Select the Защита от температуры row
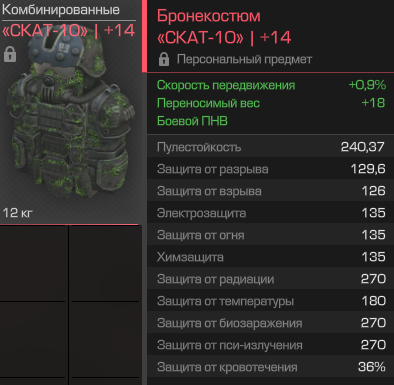Screen dimensions: 394x385 271,301
